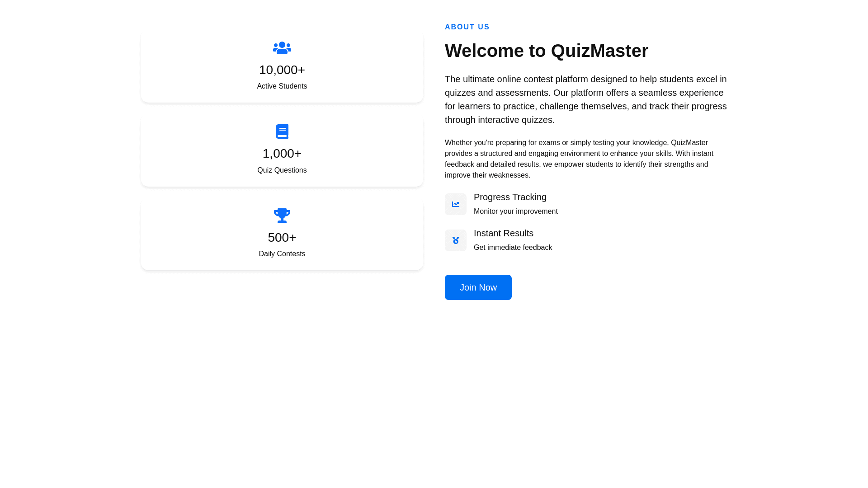Click the Daily Contests trophy icon
868x488 pixels.
(282, 216)
